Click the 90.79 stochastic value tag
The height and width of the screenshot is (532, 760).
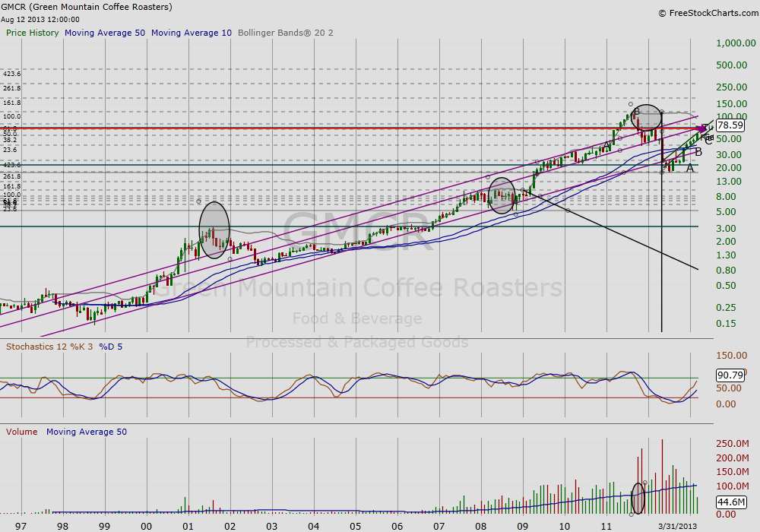click(x=730, y=375)
